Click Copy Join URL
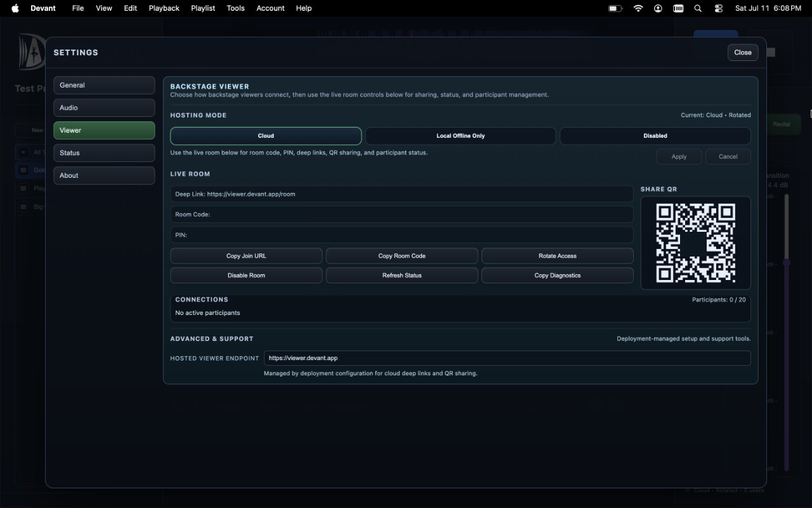The height and width of the screenshot is (508, 812). pos(246,256)
